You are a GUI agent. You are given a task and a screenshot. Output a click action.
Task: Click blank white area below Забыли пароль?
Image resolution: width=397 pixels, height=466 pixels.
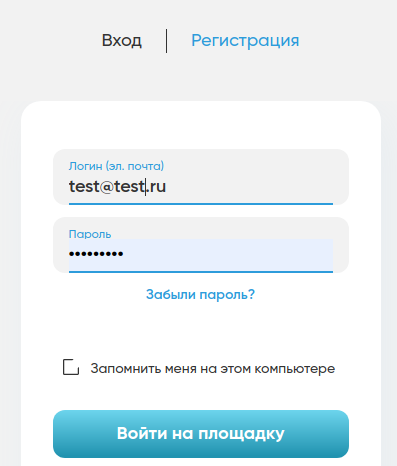click(201, 328)
